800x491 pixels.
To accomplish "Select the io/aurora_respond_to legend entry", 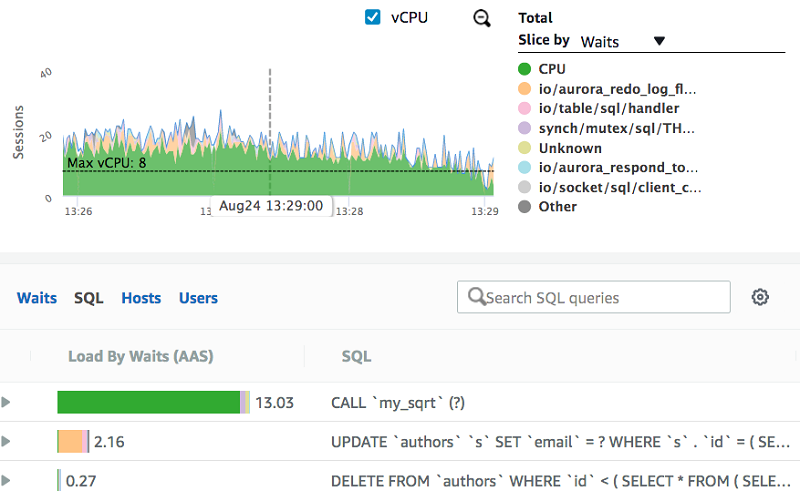I will (608, 167).
